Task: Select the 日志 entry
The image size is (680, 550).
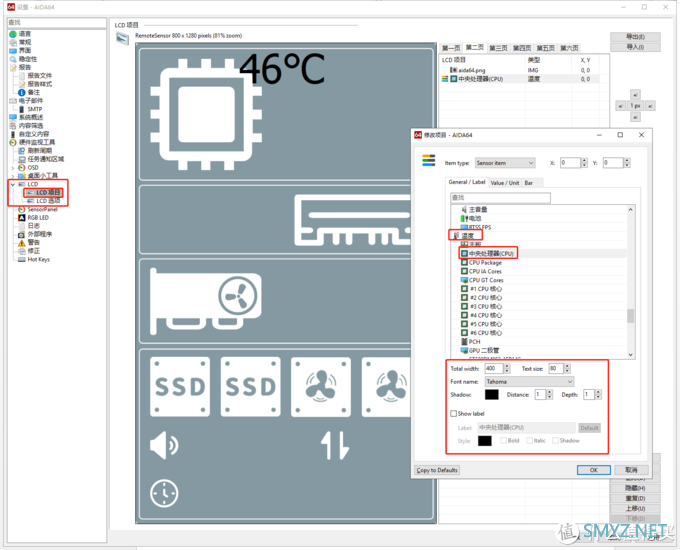Action: (33, 226)
